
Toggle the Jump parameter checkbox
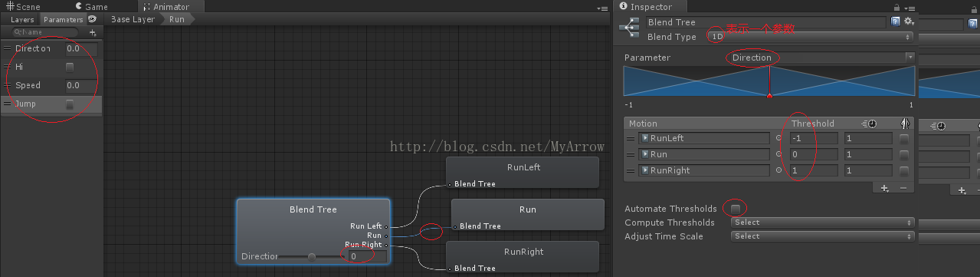(70, 104)
